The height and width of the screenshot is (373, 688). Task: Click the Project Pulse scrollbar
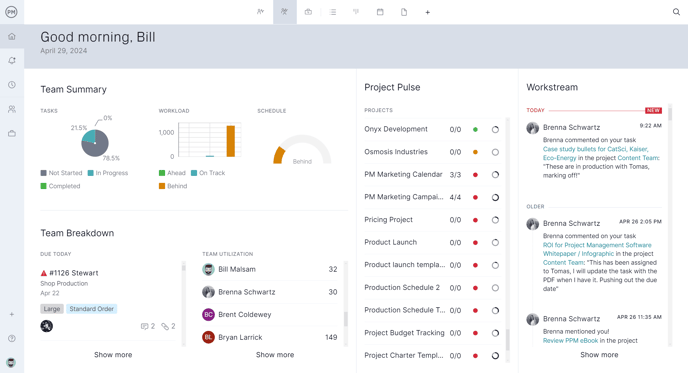point(508,339)
